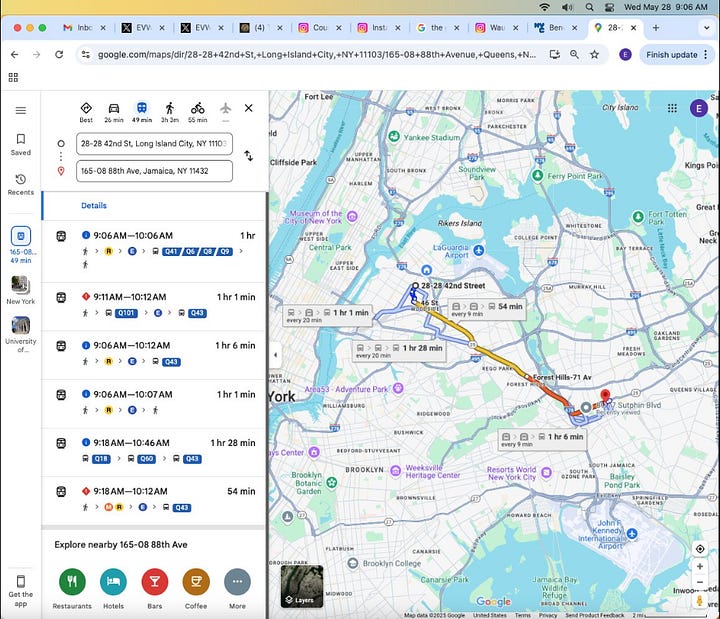Image resolution: width=720 pixels, height=619 pixels.
Task: Select the 9:18 AM—10:12 AM 54 min route
Action: click(x=154, y=501)
